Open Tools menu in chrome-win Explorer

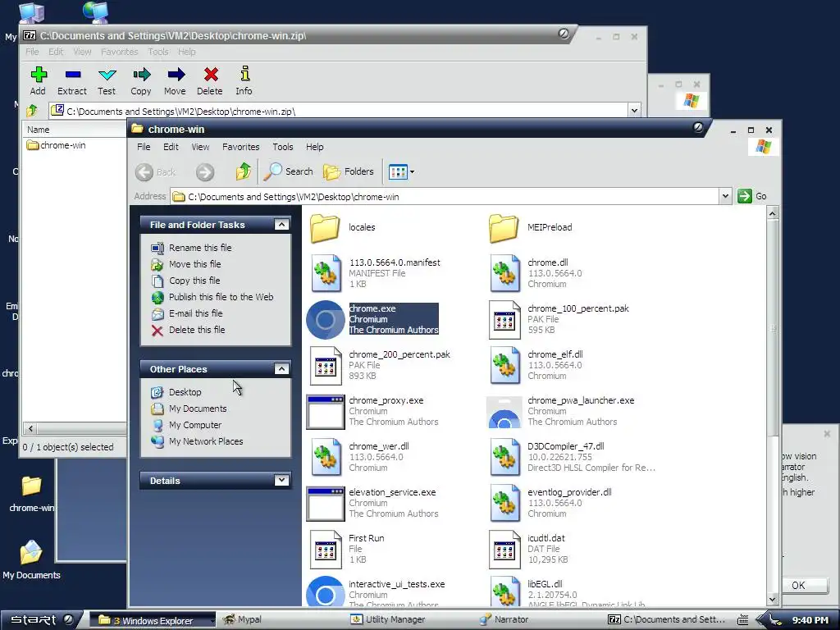click(x=283, y=147)
